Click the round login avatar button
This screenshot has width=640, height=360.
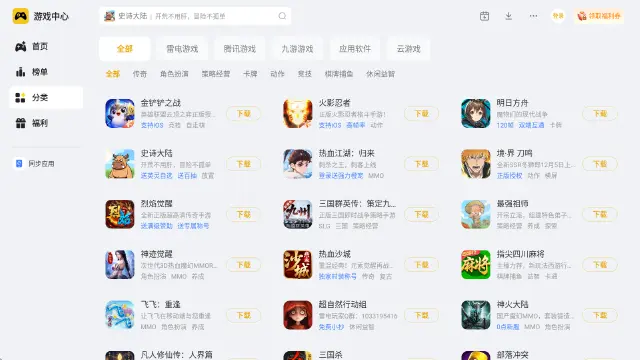click(x=558, y=16)
